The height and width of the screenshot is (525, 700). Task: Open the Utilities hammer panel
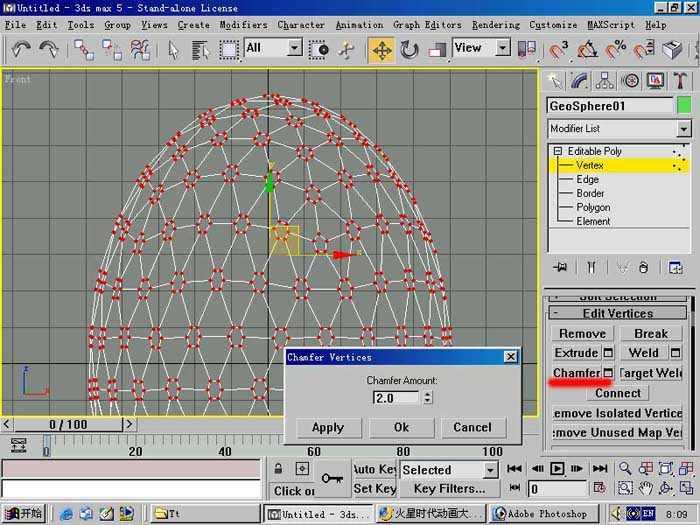(680, 81)
